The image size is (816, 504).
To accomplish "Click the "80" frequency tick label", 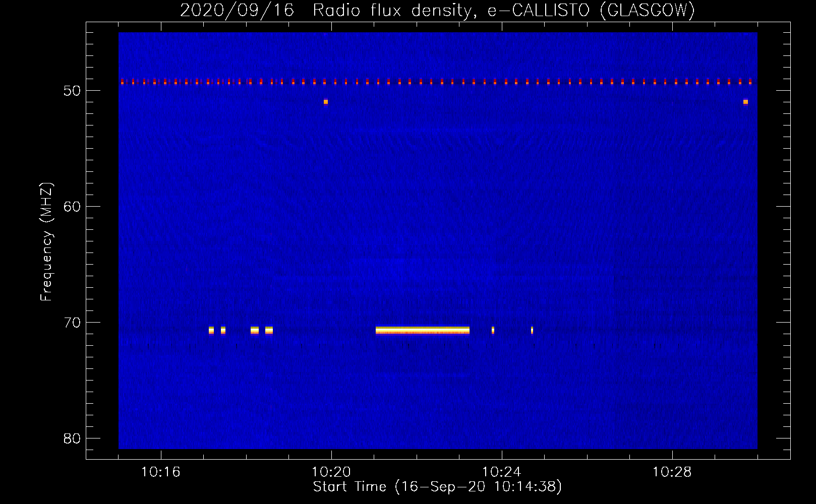I will click(72, 438).
